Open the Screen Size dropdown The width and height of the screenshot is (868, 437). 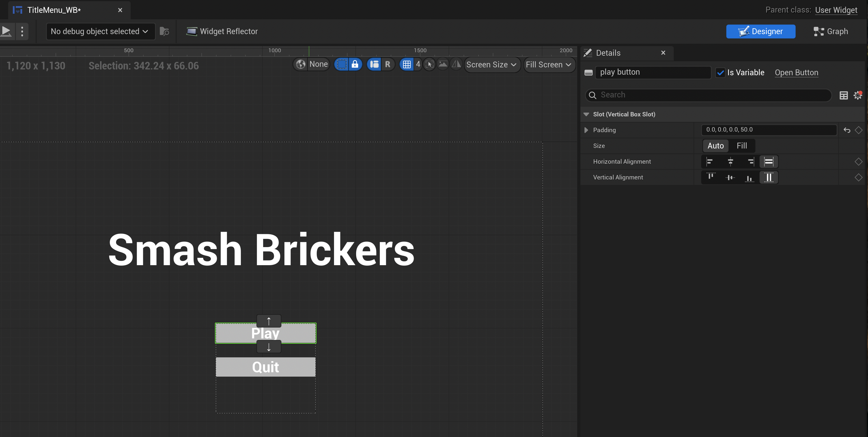pos(492,64)
